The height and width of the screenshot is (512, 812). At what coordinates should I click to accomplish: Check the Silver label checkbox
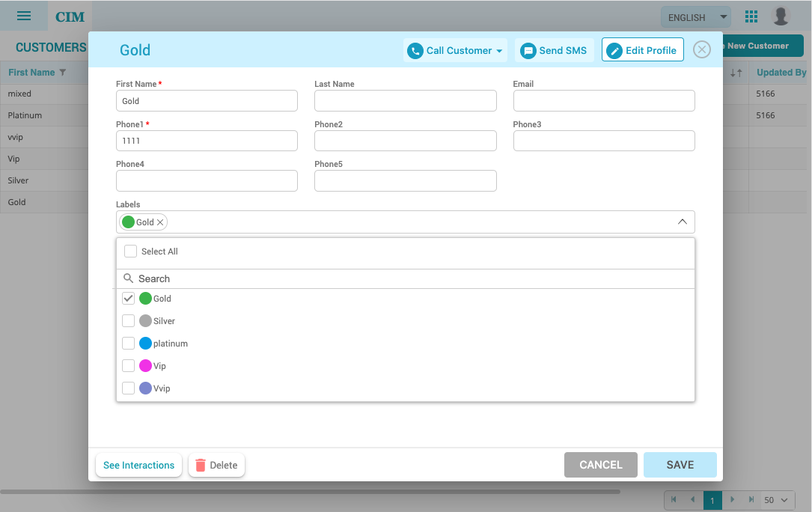(x=128, y=320)
